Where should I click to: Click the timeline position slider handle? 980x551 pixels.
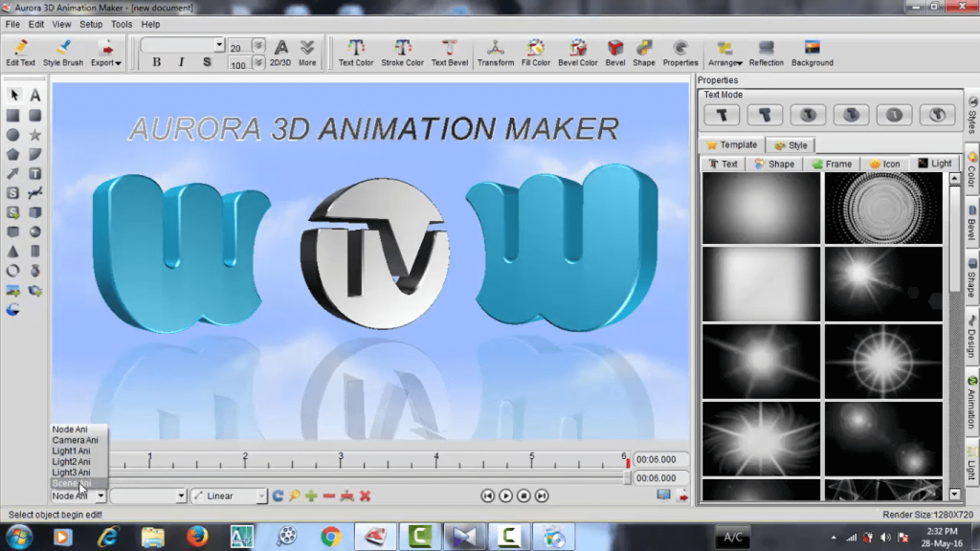[x=627, y=477]
